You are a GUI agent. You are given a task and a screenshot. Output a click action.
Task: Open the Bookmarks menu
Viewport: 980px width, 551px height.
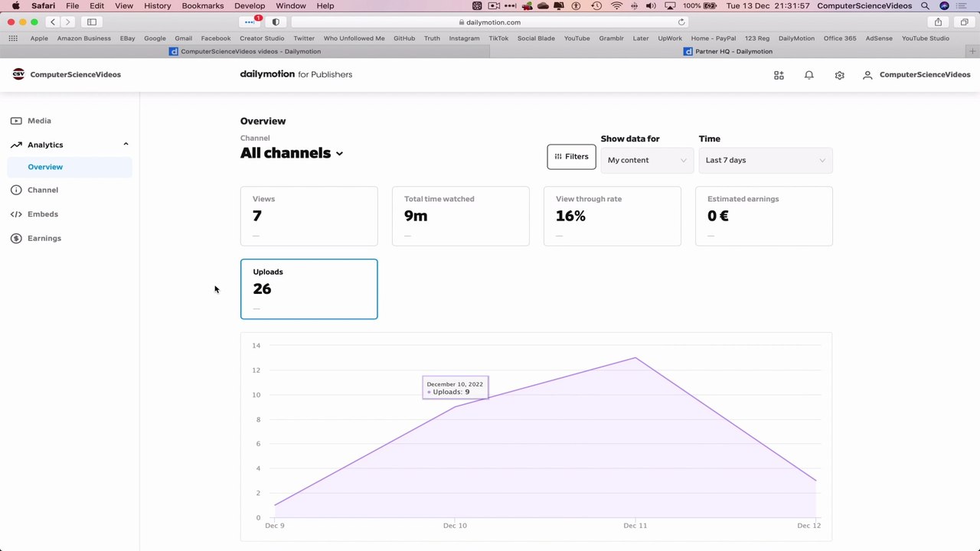tap(203, 5)
